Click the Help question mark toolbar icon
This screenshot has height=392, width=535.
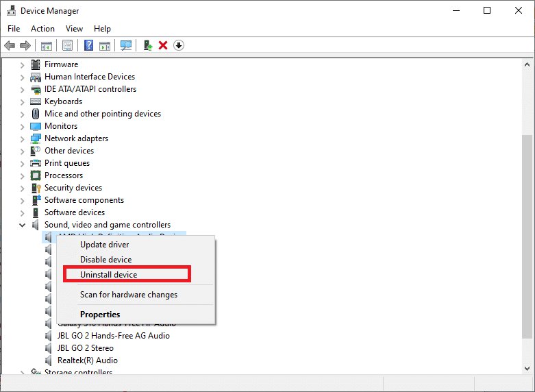click(x=88, y=45)
